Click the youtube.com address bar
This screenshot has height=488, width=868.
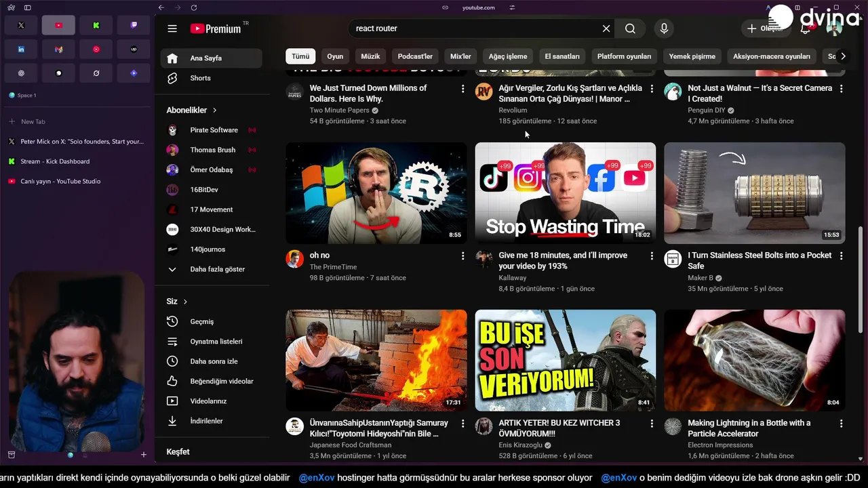(478, 7)
